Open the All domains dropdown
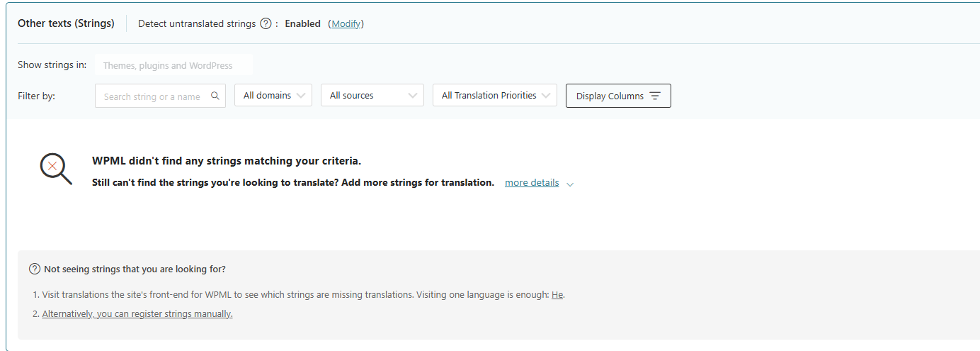The image size is (980, 351). (x=273, y=96)
